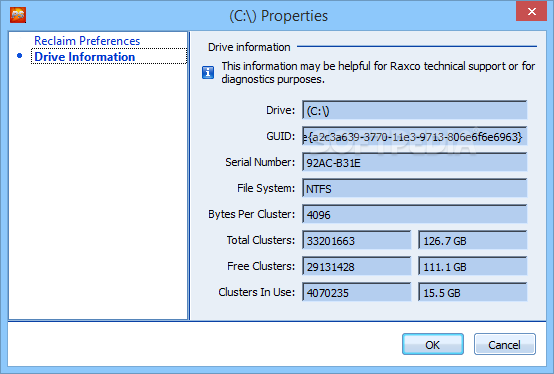Click the Clusters In Use size 15.5 GB

pos(472,292)
